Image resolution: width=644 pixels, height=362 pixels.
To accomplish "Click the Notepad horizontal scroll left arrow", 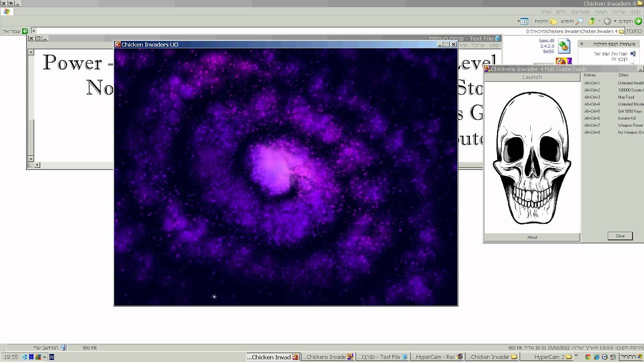I will (x=37, y=165).
